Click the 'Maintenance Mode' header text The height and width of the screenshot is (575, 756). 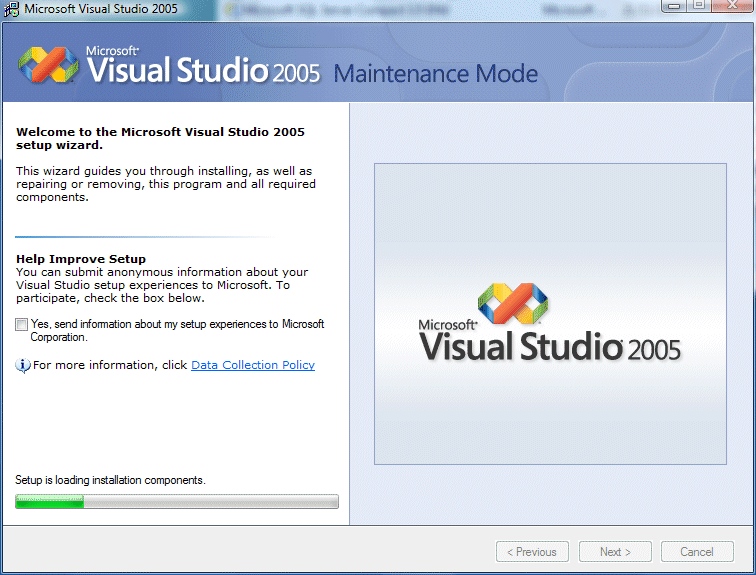point(435,74)
